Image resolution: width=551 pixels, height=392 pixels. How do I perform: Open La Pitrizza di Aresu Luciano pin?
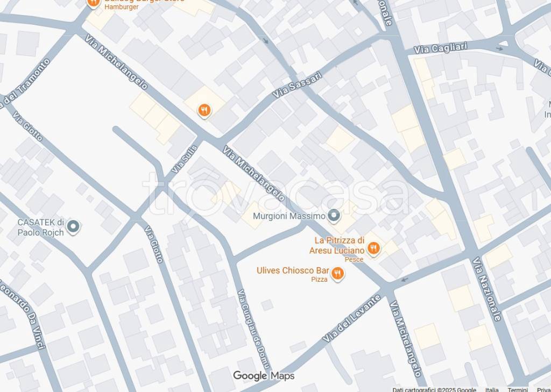373,248
